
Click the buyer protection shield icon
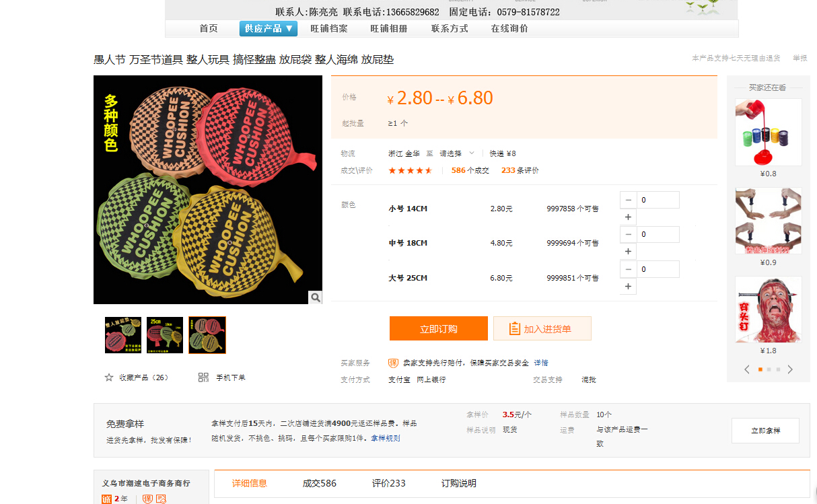(x=393, y=363)
